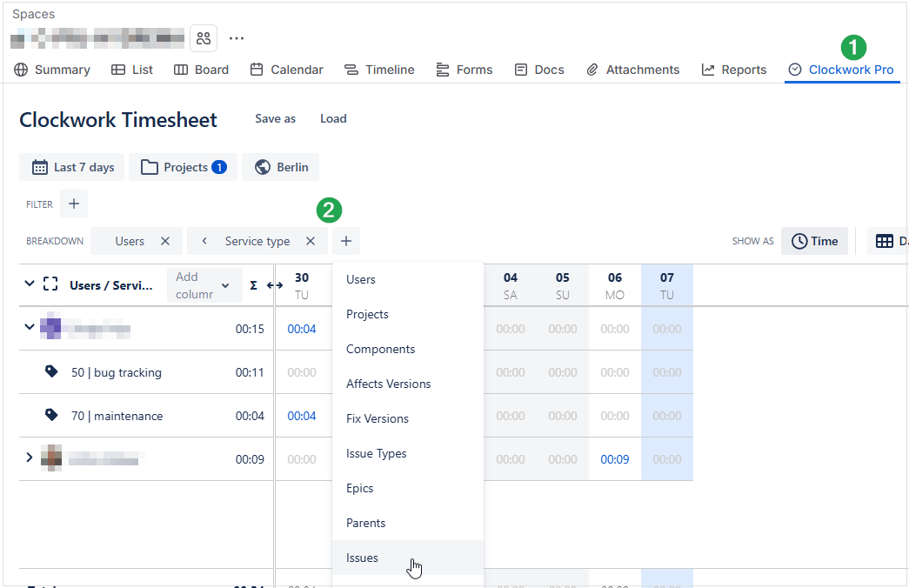Image resolution: width=909 pixels, height=588 pixels.
Task: Remove the Service type breakdown chip
Action: point(311,241)
